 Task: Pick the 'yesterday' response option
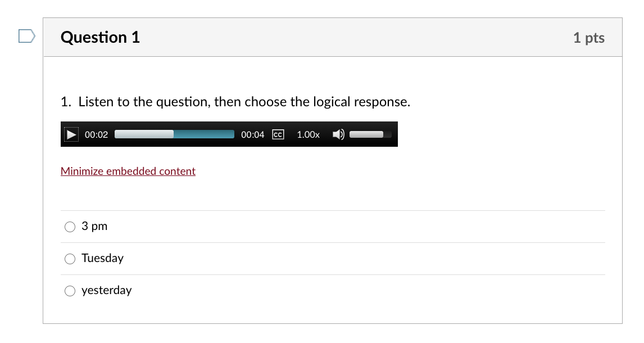pyautogui.click(x=70, y=291)
